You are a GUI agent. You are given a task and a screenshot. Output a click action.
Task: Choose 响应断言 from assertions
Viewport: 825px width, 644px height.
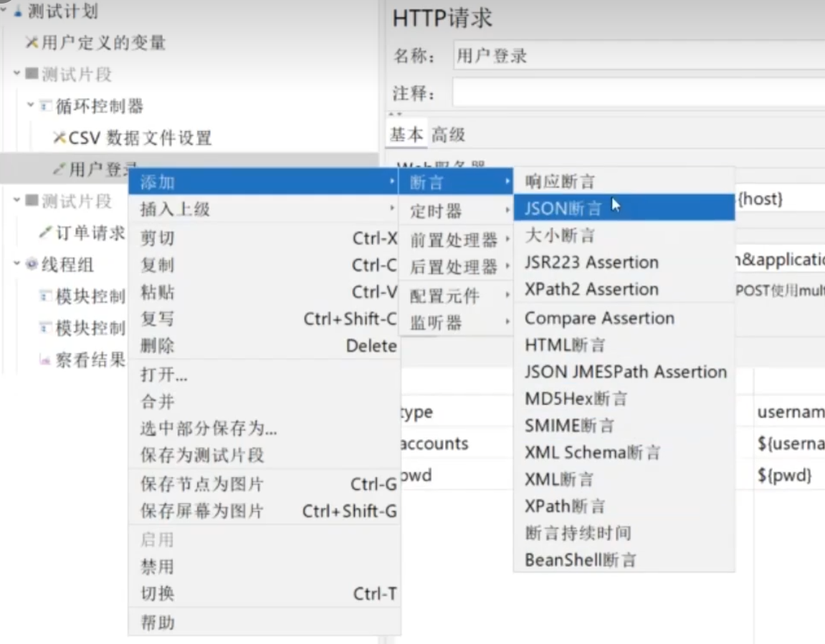point(624,181)
